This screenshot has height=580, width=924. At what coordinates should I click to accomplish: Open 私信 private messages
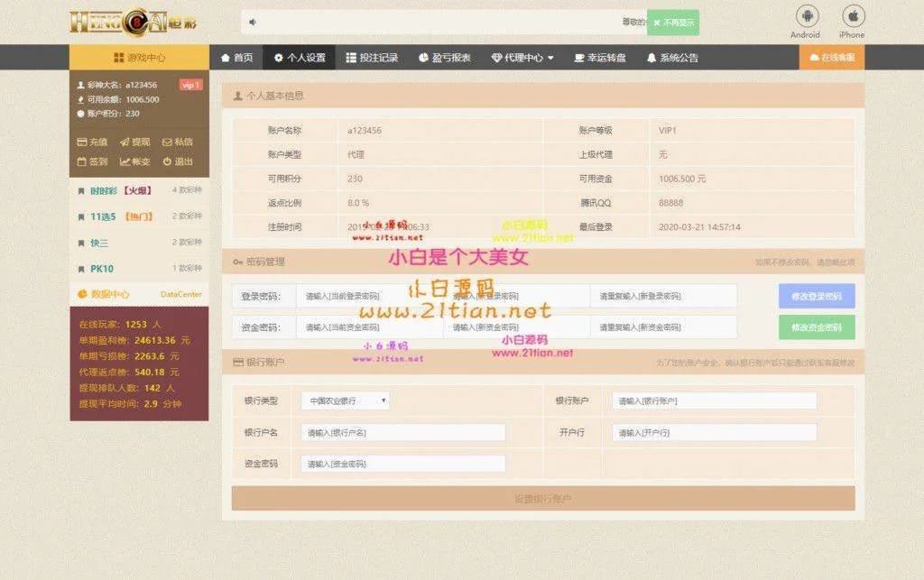point(178,142)
